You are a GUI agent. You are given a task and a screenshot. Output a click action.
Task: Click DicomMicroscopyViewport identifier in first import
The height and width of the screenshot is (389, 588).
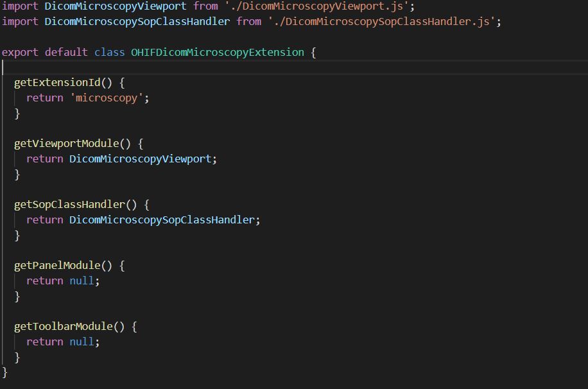(115, 6)
